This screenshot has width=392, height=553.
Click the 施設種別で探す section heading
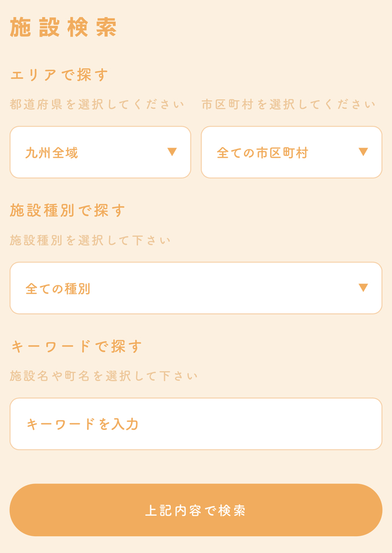click(x=68, y=210)
